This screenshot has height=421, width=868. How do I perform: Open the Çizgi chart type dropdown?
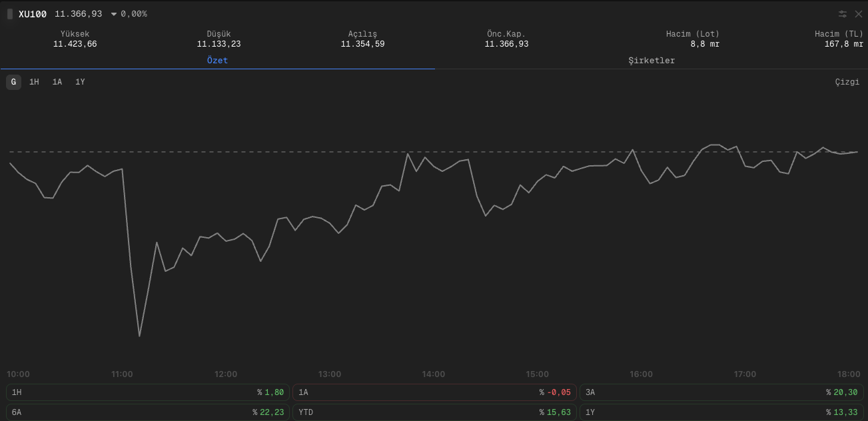(x=847, y=82)
